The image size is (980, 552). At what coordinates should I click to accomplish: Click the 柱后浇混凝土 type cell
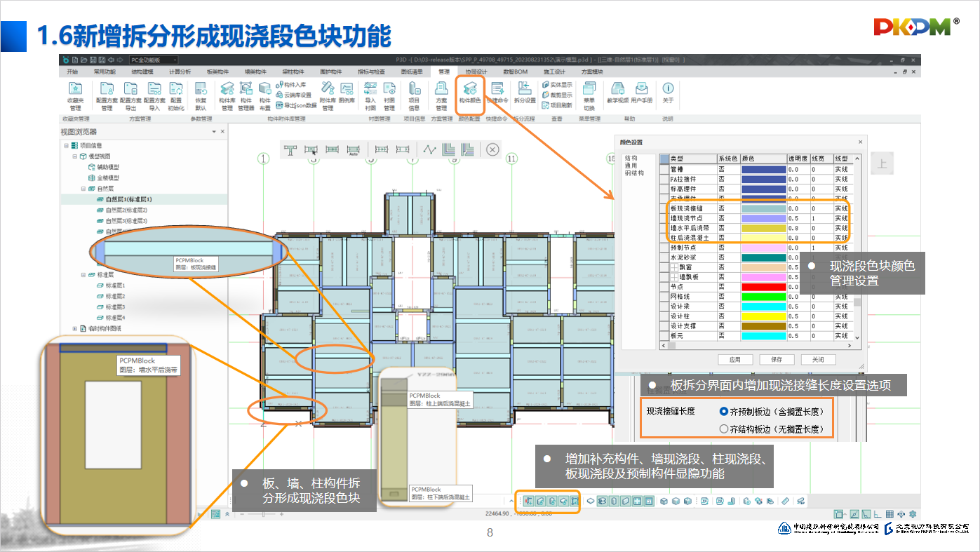(692, 238)
